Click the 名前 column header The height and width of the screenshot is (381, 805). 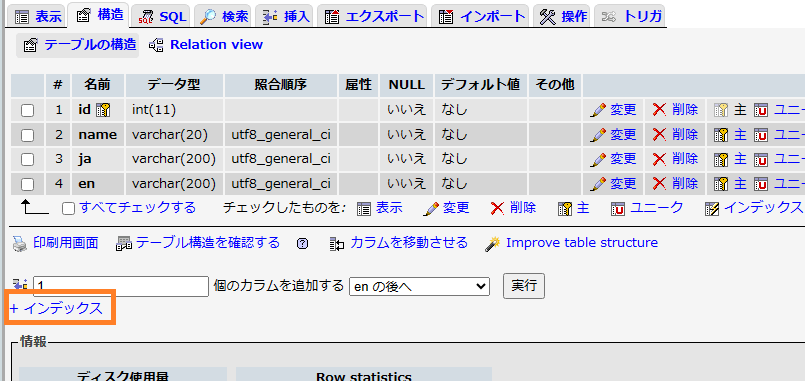(98, 85)
